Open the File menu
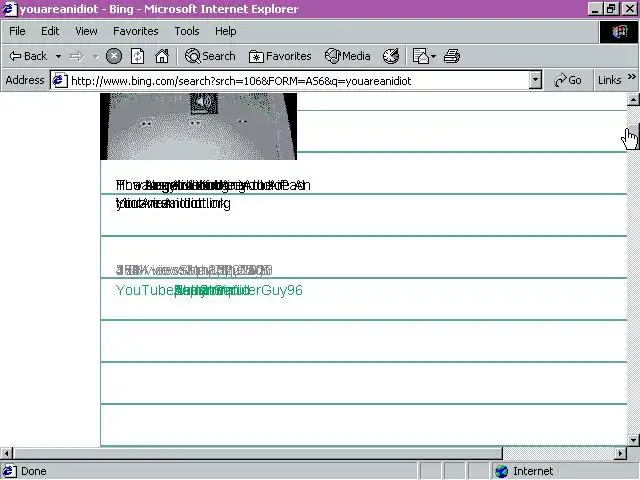 tap(17, 31)
